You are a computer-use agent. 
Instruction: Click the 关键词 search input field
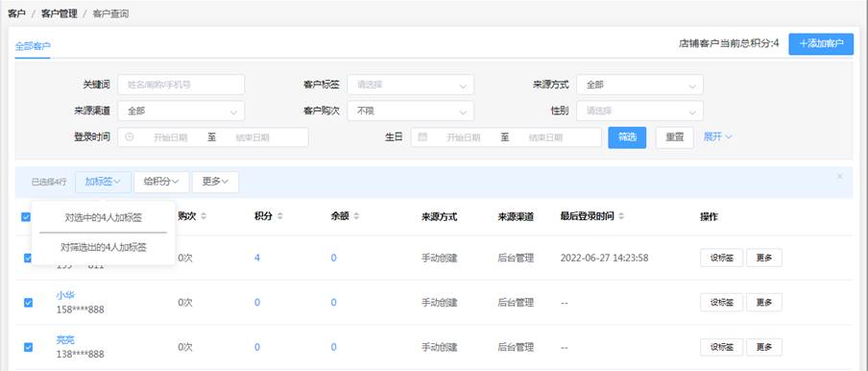pyautogui.click(x=181, y=85)
